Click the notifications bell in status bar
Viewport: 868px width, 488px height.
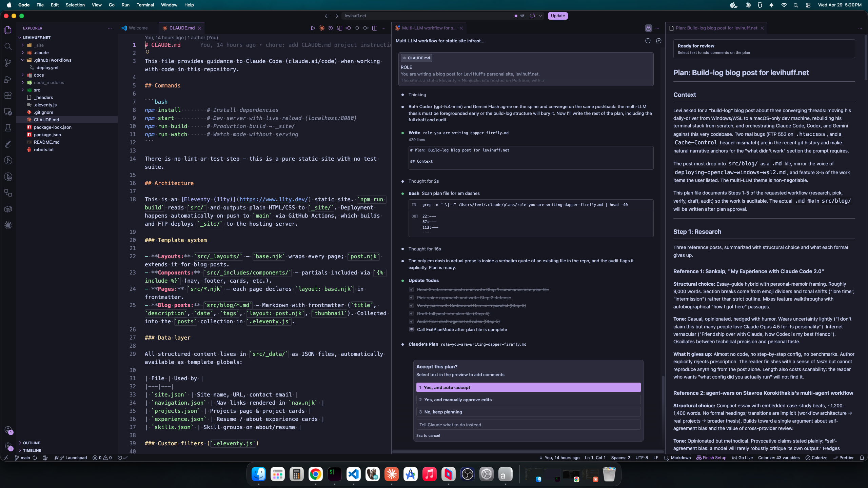862,457
